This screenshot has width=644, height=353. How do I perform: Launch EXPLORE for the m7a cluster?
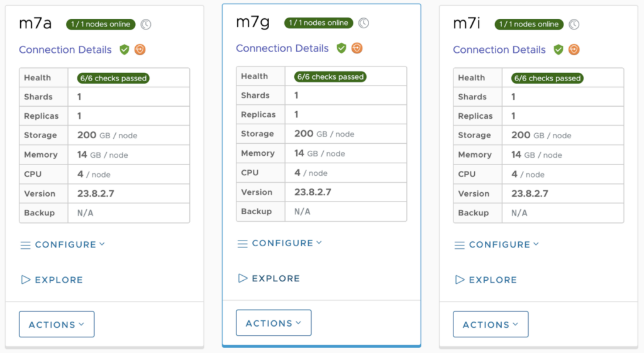pos(52,280)
